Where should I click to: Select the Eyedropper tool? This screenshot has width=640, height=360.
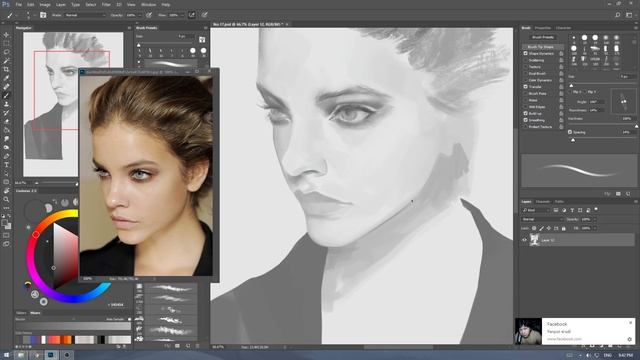click(6, 78)
